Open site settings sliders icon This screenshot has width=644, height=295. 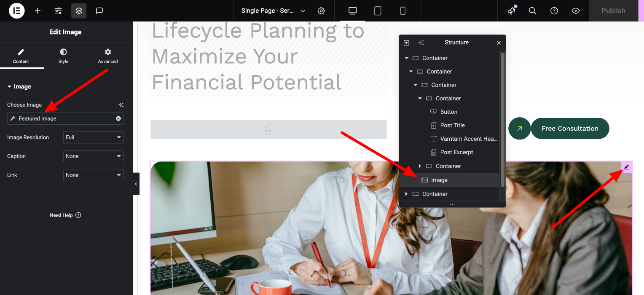tap(59, 11)
